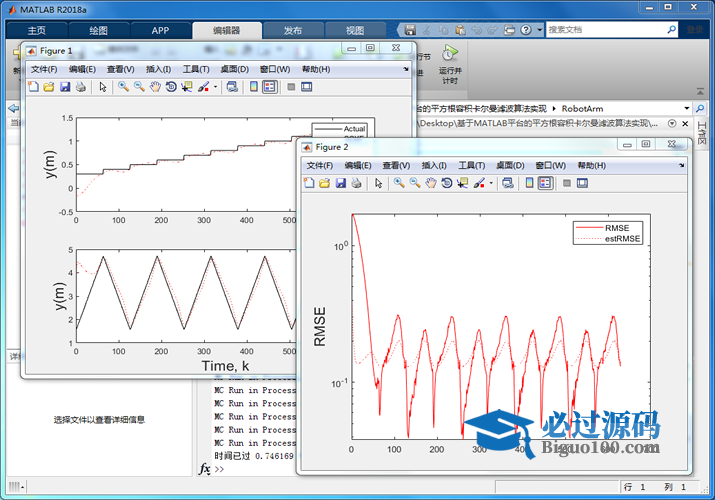
Task: Open the quick access toolbar dropdown arrow
Action: click(x=537, y=30)
